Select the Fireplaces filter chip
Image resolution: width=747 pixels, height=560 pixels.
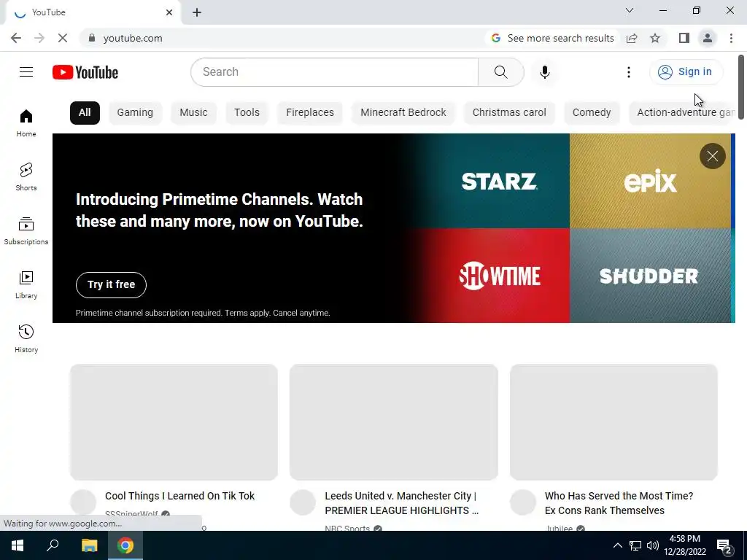point(310,112)
